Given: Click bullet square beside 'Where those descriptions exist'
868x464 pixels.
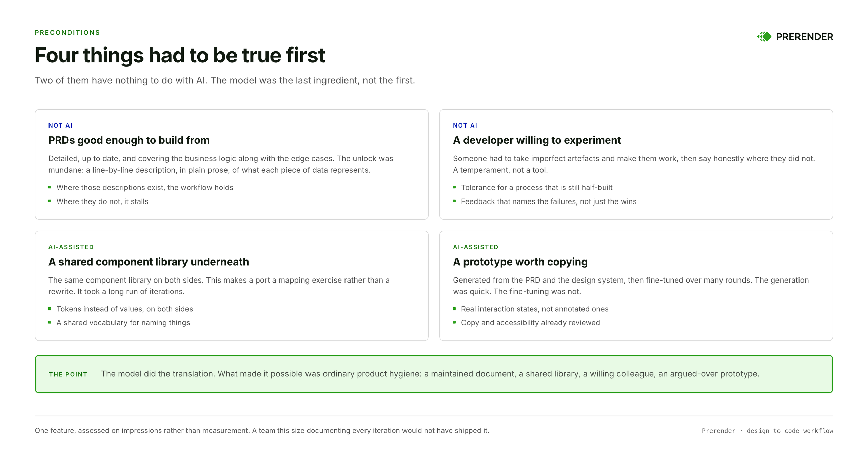Looking at the screenshot, I should 50,187.
